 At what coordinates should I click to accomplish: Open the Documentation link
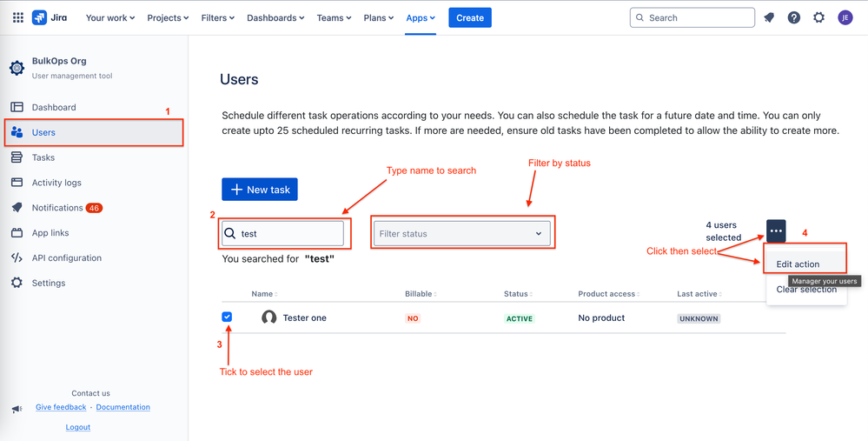[123, 407]
